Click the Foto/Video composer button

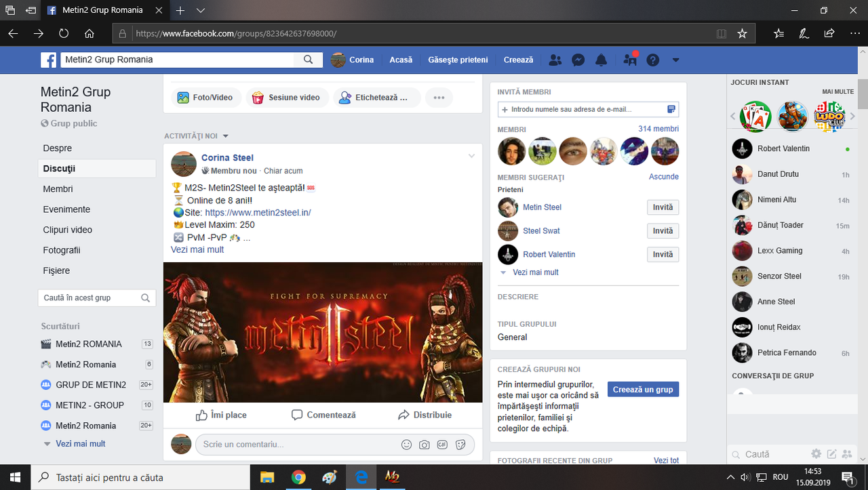205,98
